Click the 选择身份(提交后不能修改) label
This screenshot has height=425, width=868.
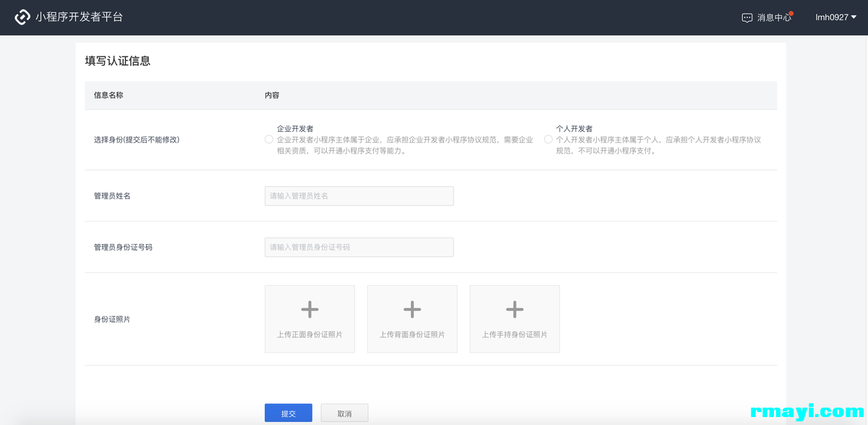pyautogui.click(x=136, y=139)
